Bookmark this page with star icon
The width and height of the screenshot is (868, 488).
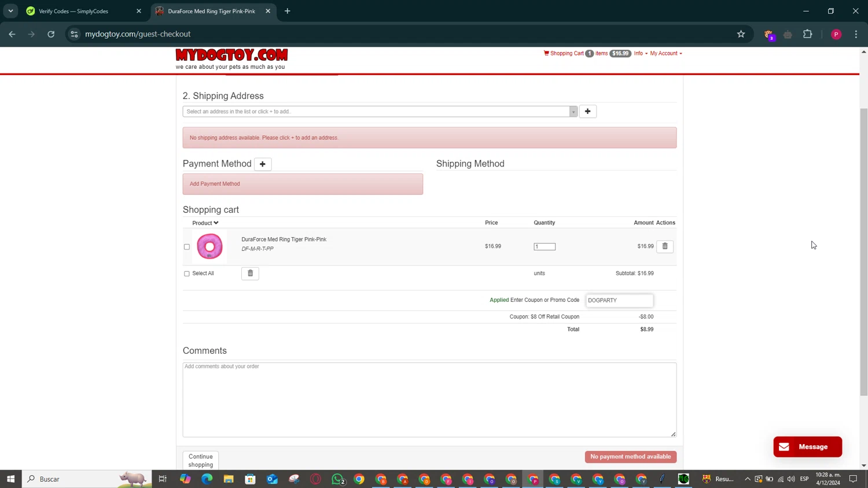coord(741,34)
